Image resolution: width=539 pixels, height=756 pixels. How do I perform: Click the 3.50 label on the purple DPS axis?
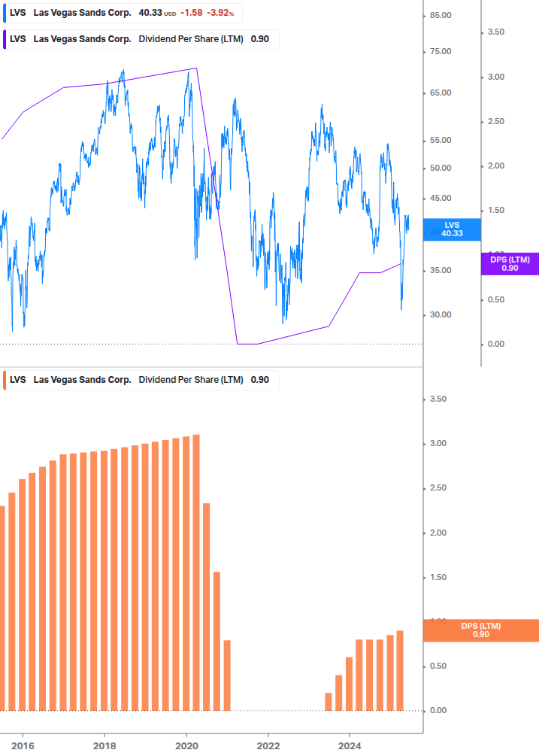pos(495,32)
